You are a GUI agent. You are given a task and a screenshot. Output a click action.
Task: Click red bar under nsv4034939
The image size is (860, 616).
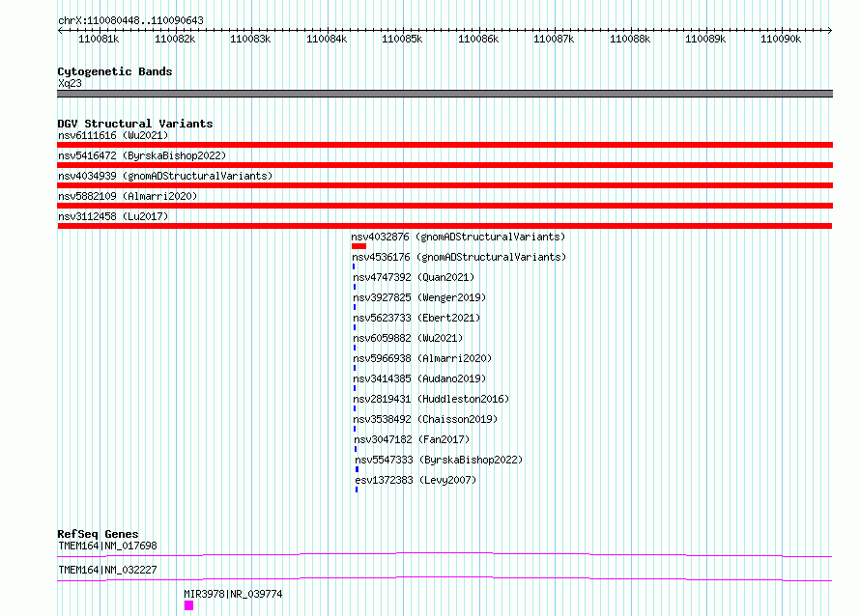444,185
